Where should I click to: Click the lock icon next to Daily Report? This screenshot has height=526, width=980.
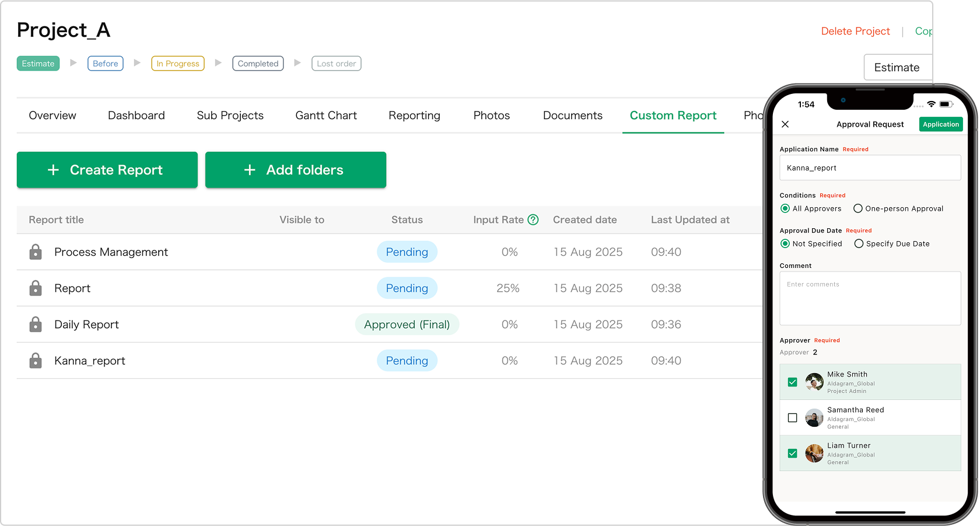(36, 324)
